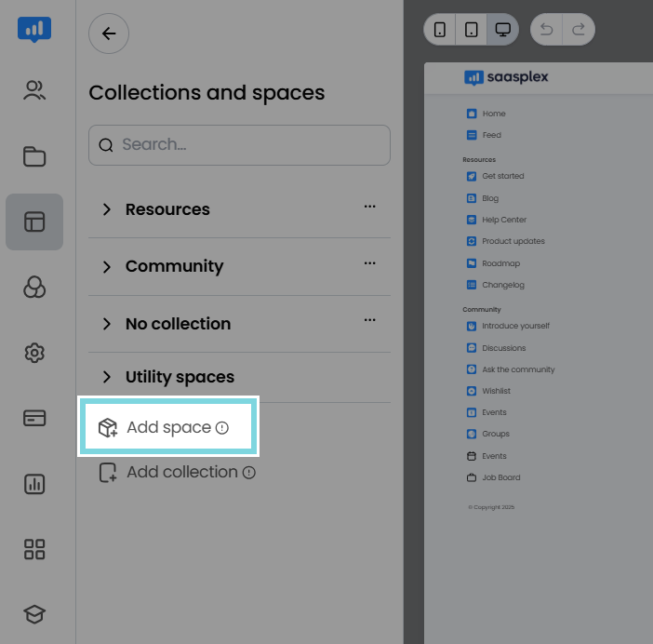The image size is (653, 644).
Task: Switch preview to desktop view
Action: click(x=502, y=30)
